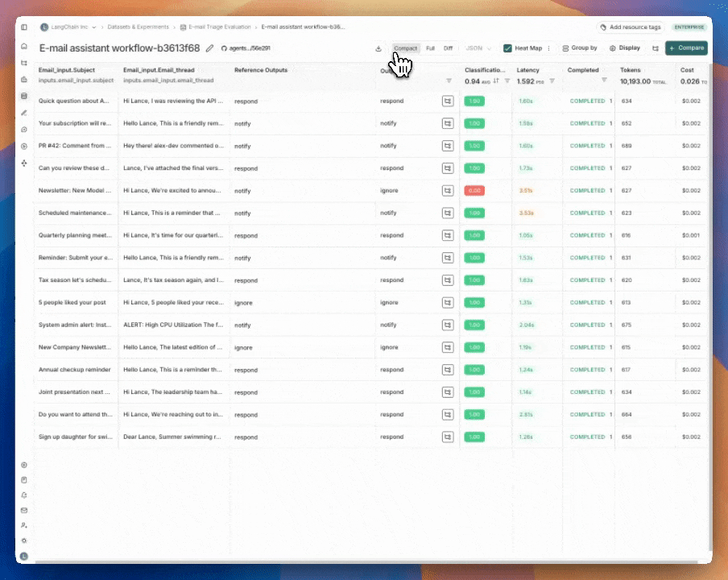Open trace icon for 'Quick question about A...' row
This screenshot has width=728, height=580.
pos(448,101)
